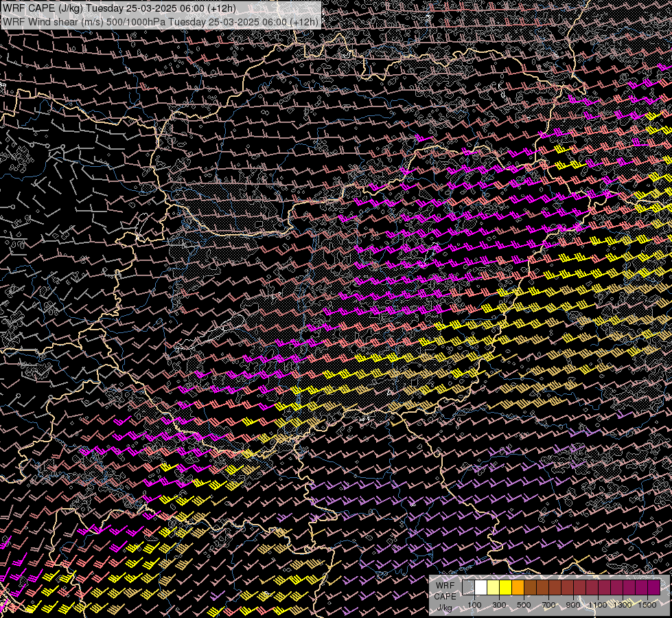672x618 pixels.
Task: Click the '700' legend value
Action: pyautogui.click(x=548, y=605)
